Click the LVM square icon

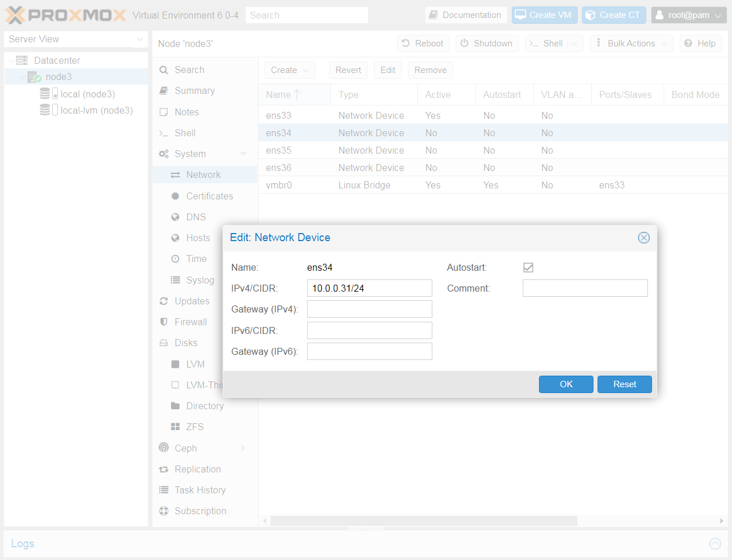[175, 364]
